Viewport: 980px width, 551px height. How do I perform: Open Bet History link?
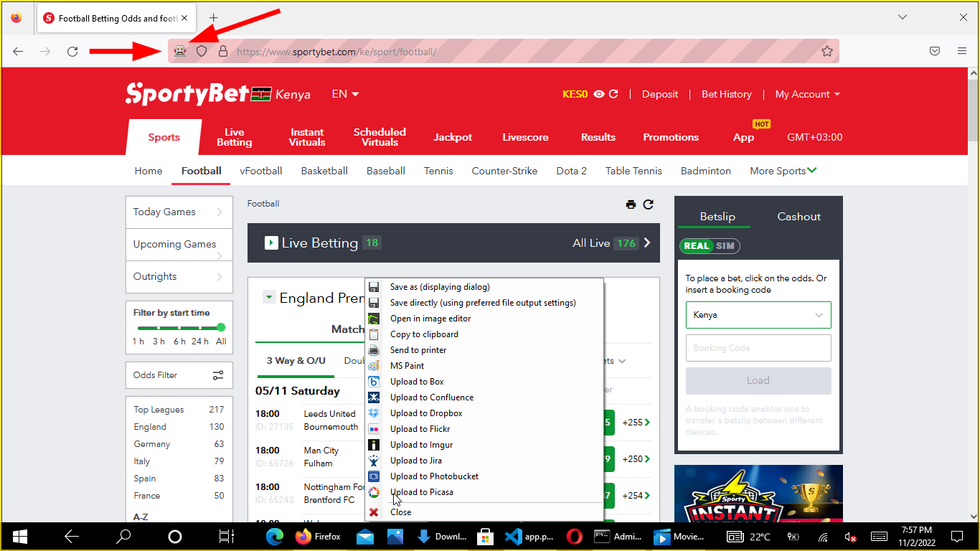coord(727,94)
